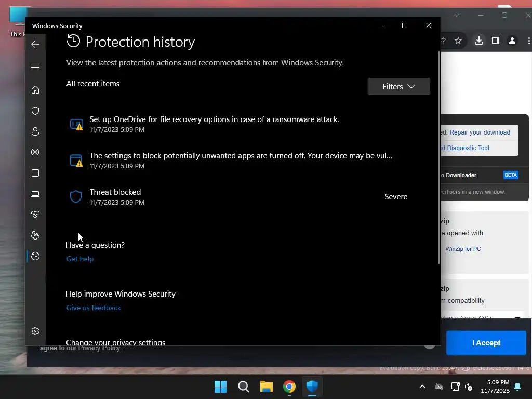Viewport: 532px width, 399px height.
Task: Open the Home section in the sidebar
Action: click(35, 89)
